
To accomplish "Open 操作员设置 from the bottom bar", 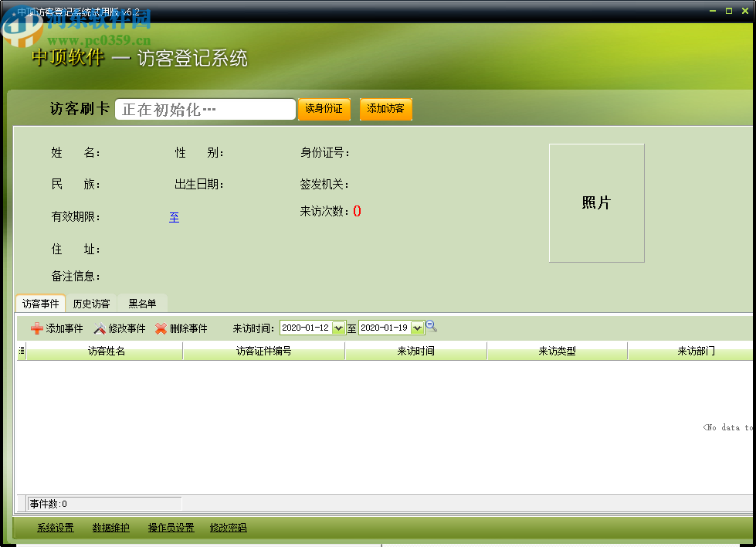I will (170, 528).
